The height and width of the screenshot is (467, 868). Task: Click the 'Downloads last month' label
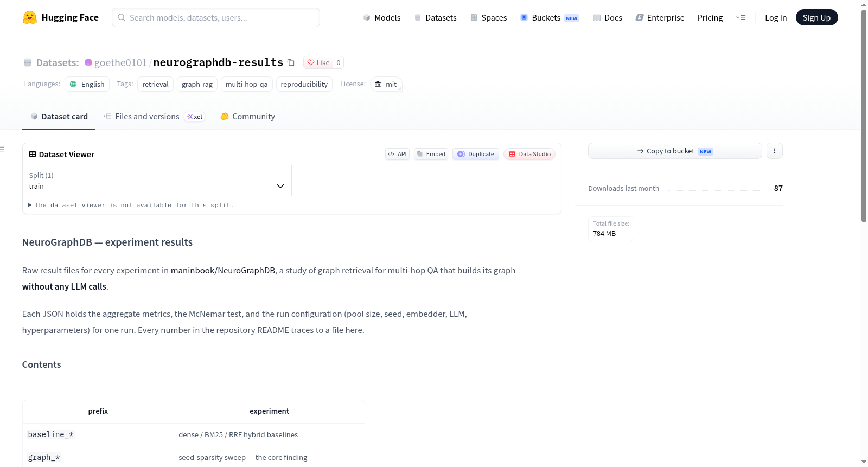click(624, 188)
